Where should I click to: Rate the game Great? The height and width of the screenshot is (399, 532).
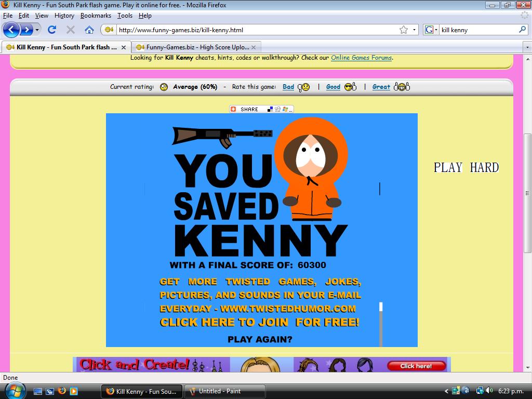381,87
